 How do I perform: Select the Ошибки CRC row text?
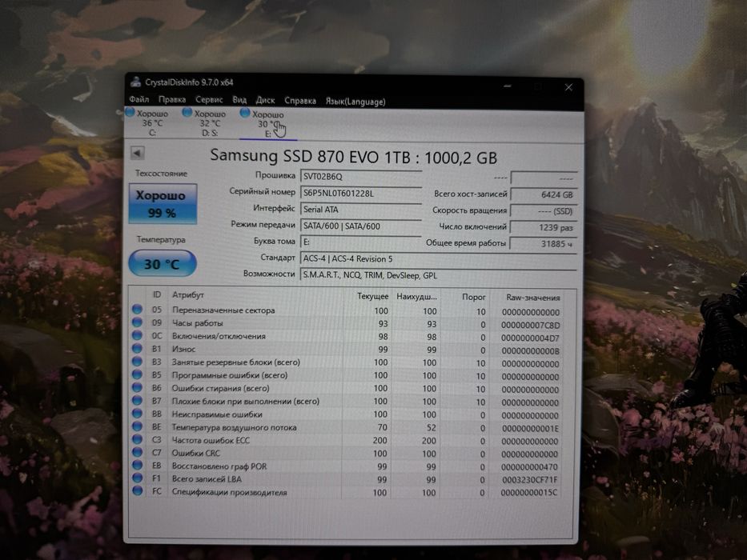click(x=196, y=453)
